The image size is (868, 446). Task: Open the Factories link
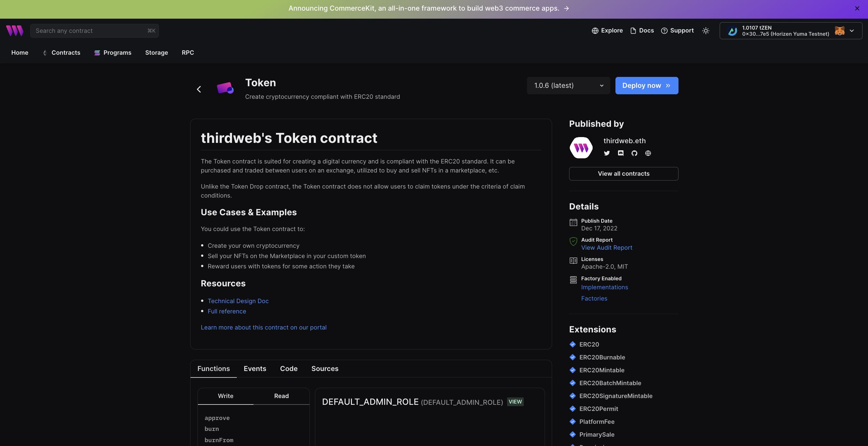click(x=594, y=299)
